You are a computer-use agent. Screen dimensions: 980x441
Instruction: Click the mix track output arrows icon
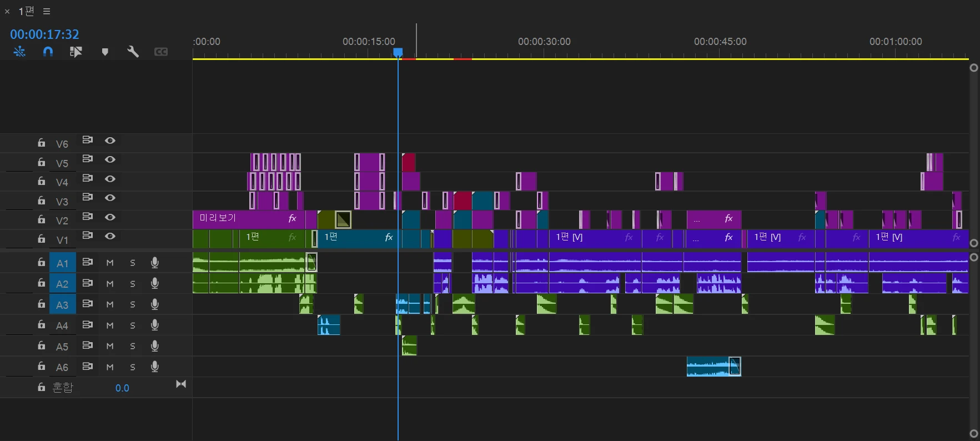(x=181, y=384)
